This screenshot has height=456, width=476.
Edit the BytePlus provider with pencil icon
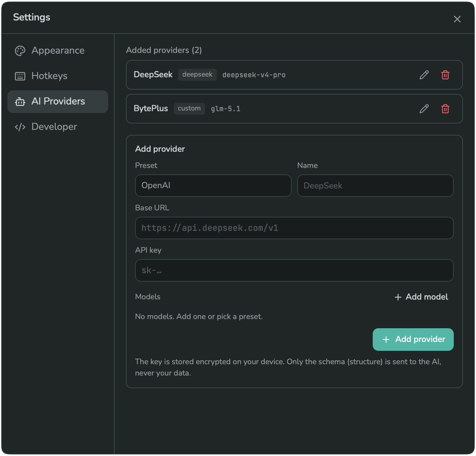tap(424, 109)
